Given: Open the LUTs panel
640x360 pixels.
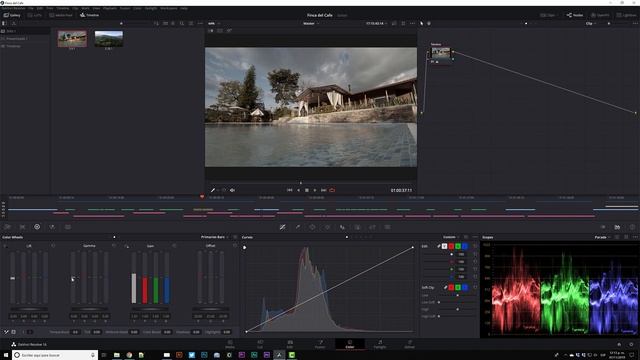Looking at the screenshot, I should 35,15.
